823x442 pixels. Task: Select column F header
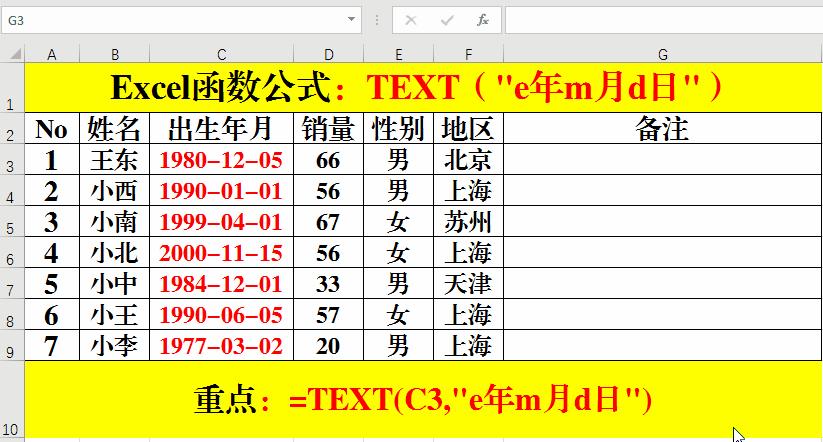pyautogui.click(x=468, y=54)
